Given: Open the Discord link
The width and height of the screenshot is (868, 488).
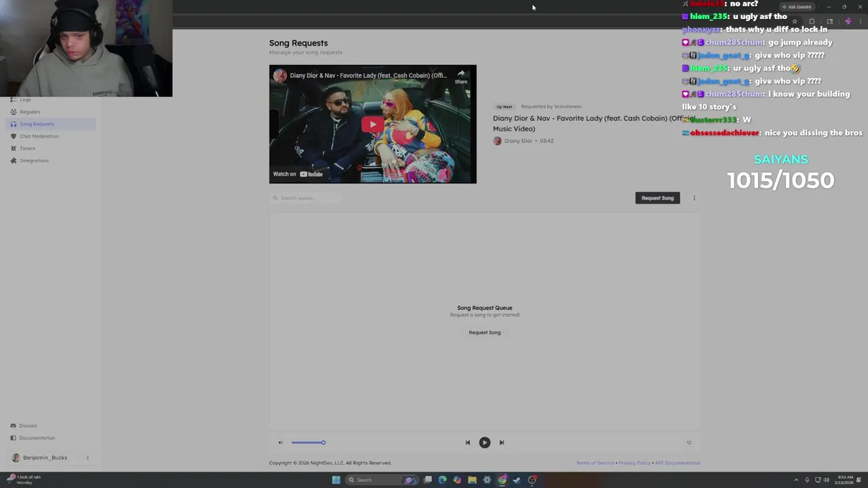Looking at the screenshot, I should 28,426.
